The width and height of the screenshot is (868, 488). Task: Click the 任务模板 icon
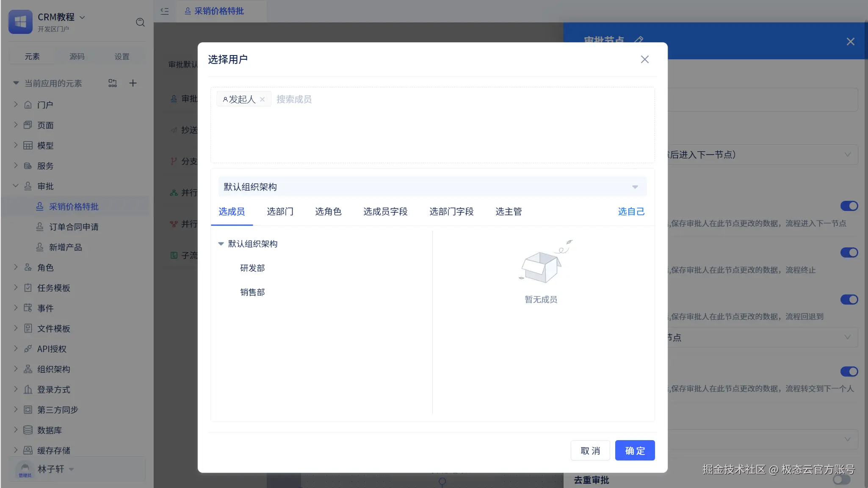[x=28, y=288]
